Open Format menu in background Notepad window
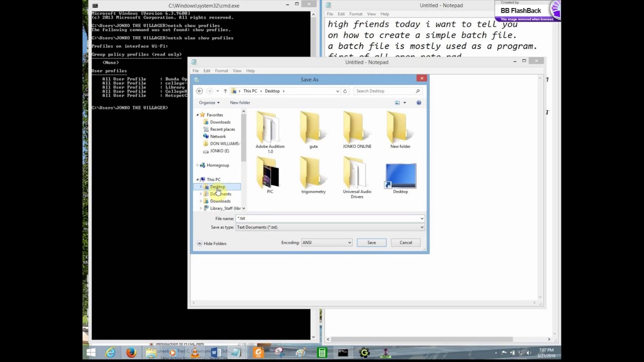This screenshot has width=644, height=362. 356,14
